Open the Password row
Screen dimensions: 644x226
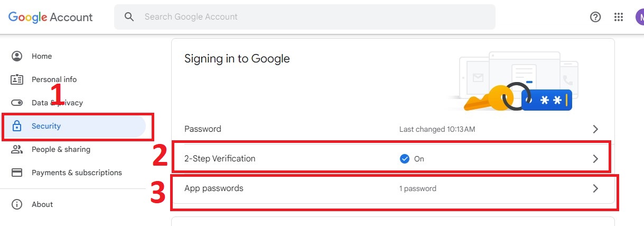click(393, 129)
